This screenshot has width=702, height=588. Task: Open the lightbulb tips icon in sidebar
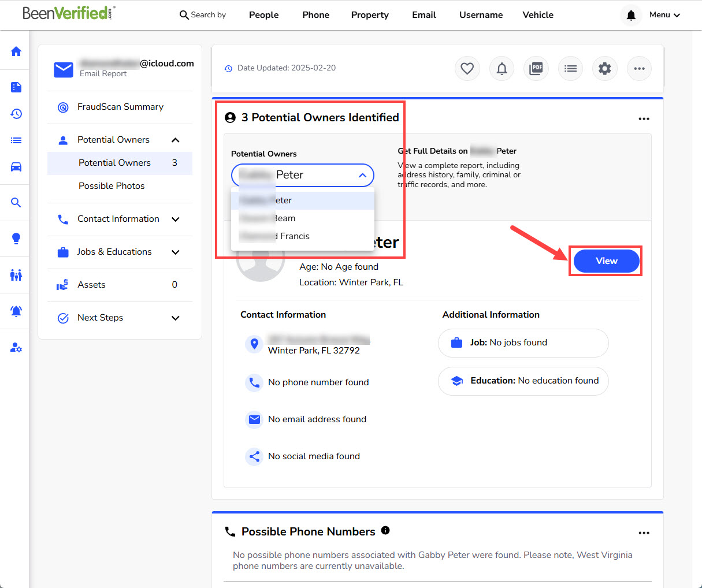16,239
